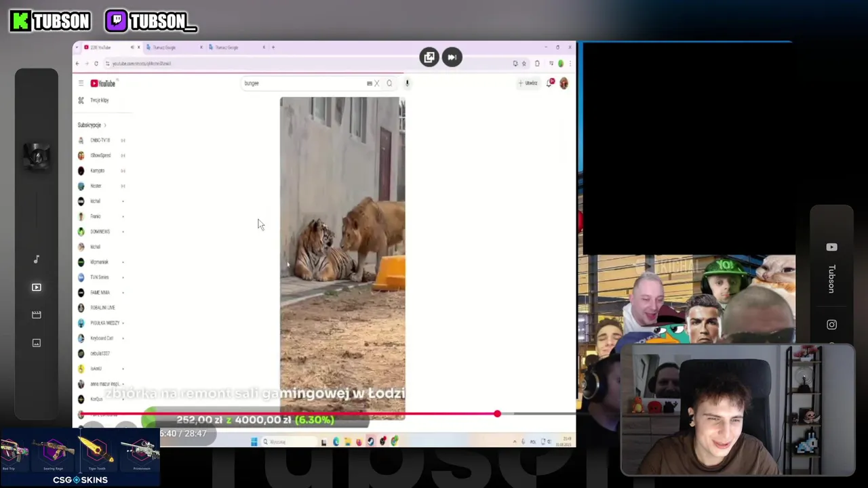The height and width of the screenshot is (488, 868).
Task: Open the Chrome profile avatar in toolbar
Action: (561, 64)
